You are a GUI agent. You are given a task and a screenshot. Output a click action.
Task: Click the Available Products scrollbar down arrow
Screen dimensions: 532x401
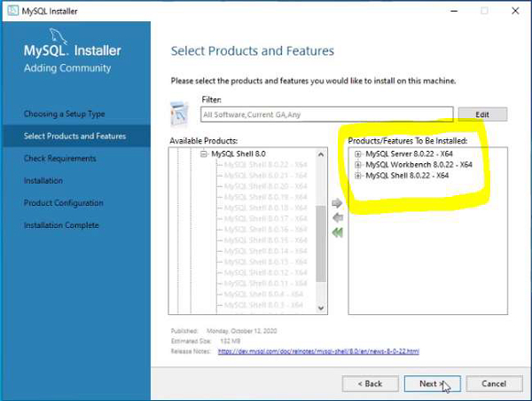point(321,308)
